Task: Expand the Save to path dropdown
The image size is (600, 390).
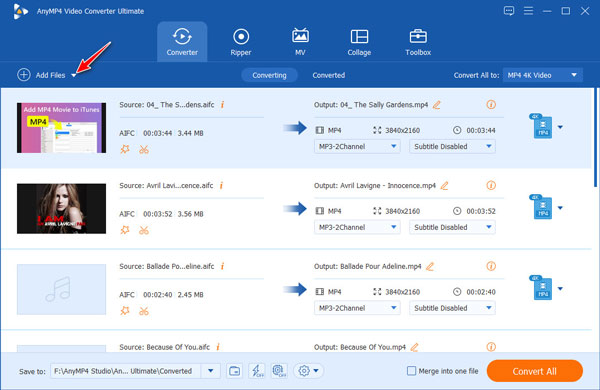Action: 210,371
